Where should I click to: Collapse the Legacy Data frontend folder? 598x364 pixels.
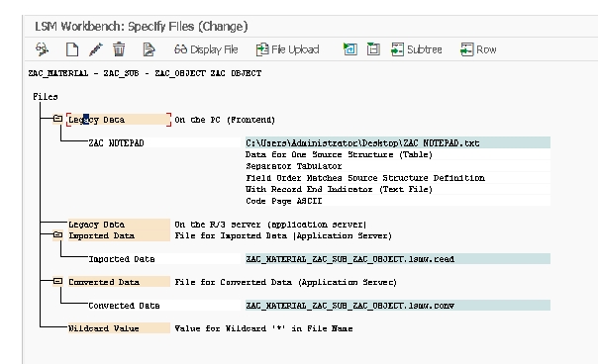(x=57, y=119)
